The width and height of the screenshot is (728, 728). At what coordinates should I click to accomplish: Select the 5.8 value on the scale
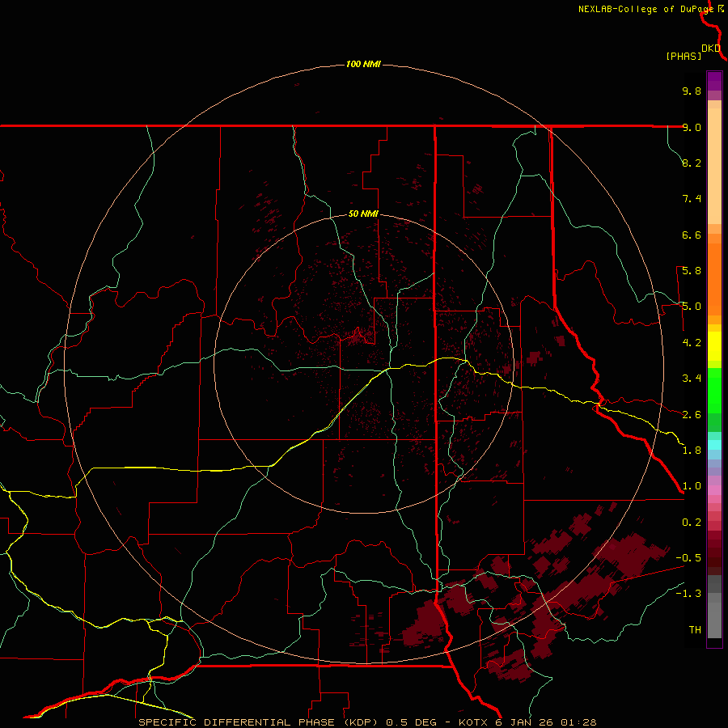[692, 271]
